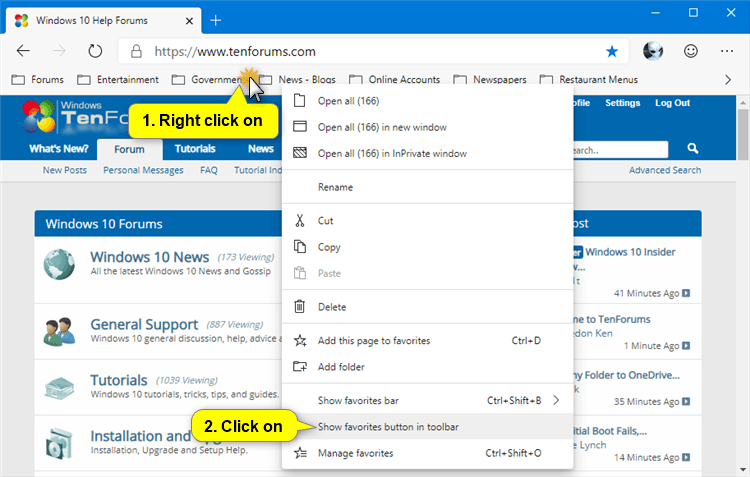This screenshot has height=477, width=750.
Task: Open the Windows 10 News forum
Action: 150,257
